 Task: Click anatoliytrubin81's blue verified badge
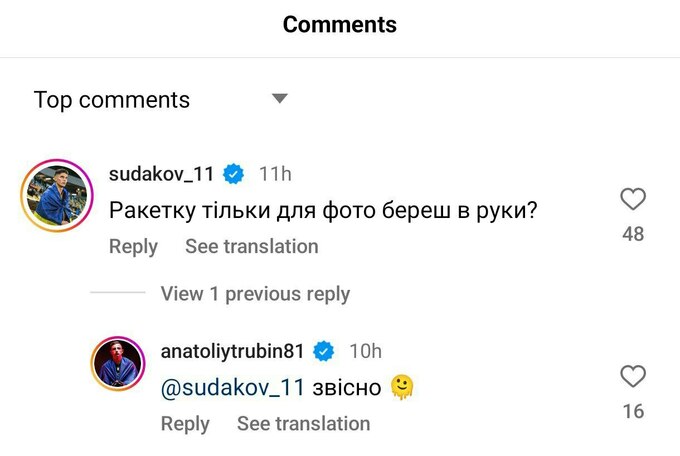point(324,351)
